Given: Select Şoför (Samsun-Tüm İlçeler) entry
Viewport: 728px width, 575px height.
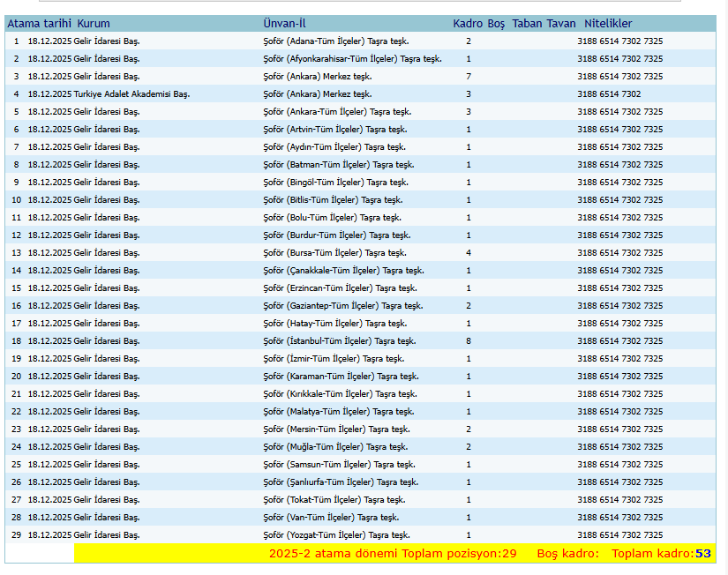Looking at the screenshot, I should pyautogui.click(x=340, y=465).
